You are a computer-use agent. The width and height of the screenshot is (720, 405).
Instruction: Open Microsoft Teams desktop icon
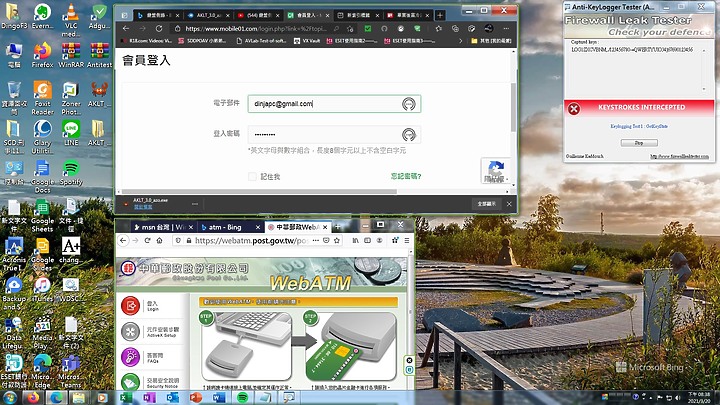(71, 371)
